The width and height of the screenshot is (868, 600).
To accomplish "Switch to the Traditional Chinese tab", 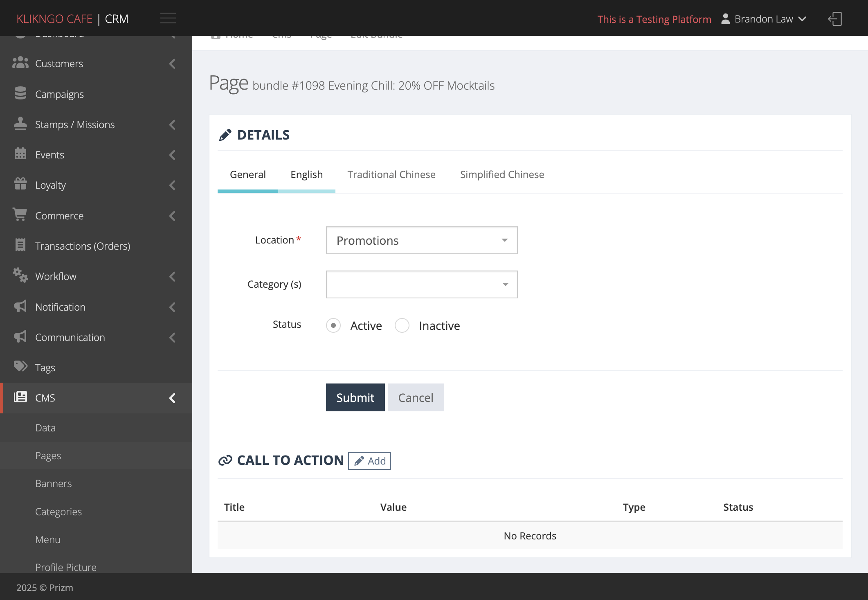I will coord(391,174).
